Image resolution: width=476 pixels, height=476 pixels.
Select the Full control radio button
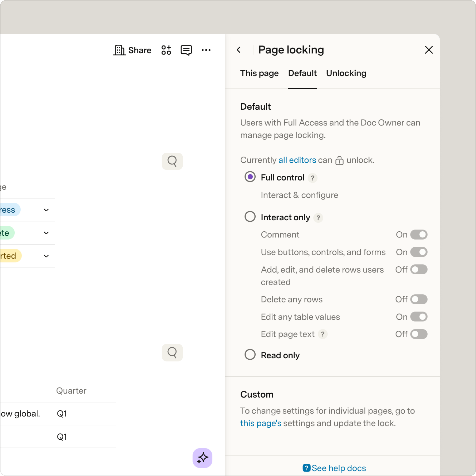point(250,177)
